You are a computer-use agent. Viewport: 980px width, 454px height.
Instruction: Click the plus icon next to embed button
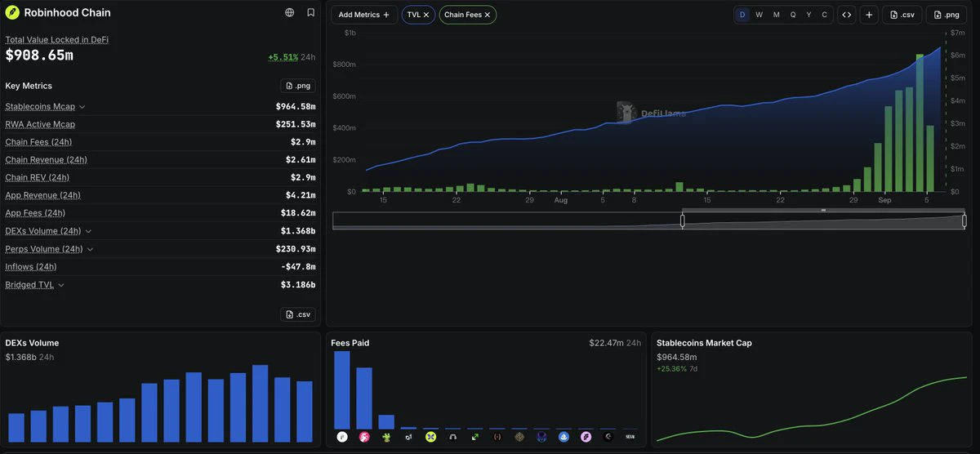pos(869,15)
